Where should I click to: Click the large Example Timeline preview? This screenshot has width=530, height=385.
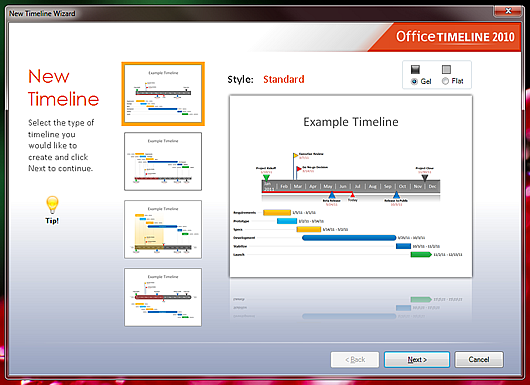pos(351,186)
